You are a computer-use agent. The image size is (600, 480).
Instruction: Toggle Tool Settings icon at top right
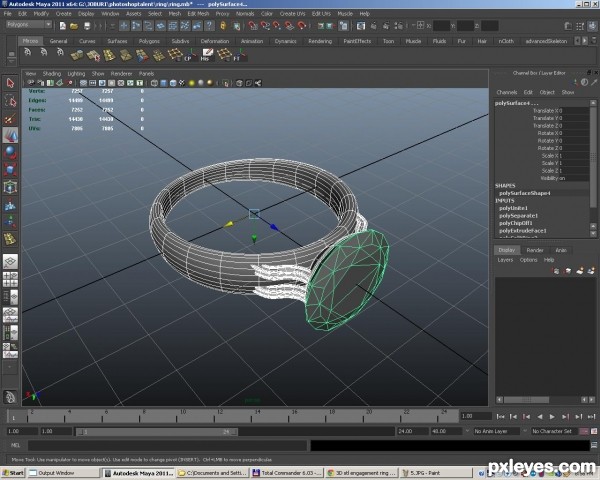tap(580, 26)
